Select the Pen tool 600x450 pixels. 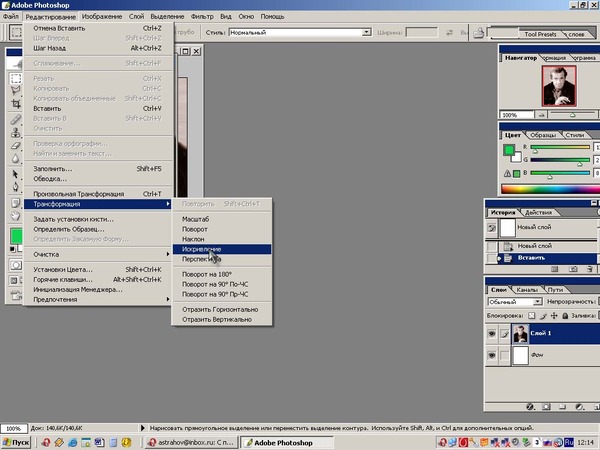point(16,187)
